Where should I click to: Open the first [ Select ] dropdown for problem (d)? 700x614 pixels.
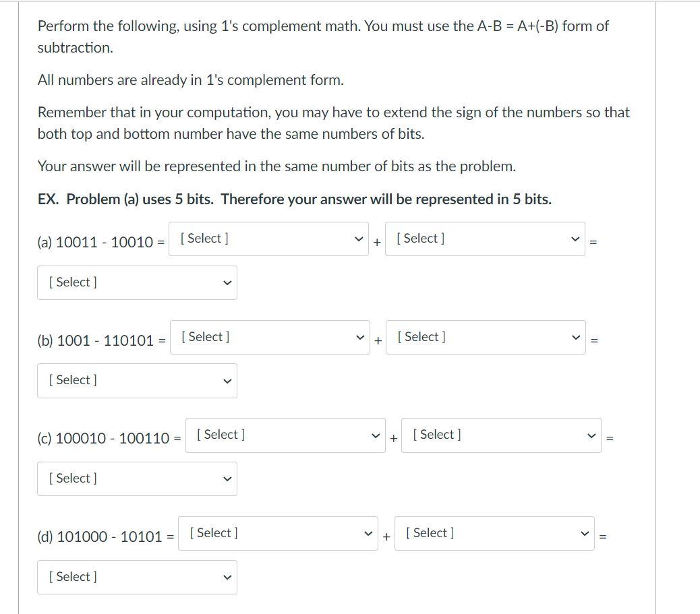click(x=278, y=533)
